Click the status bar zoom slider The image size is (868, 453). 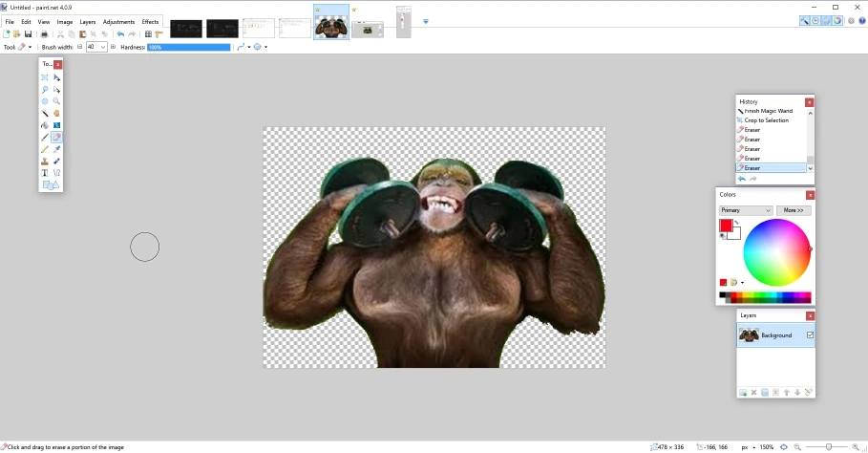pos(829,447)
